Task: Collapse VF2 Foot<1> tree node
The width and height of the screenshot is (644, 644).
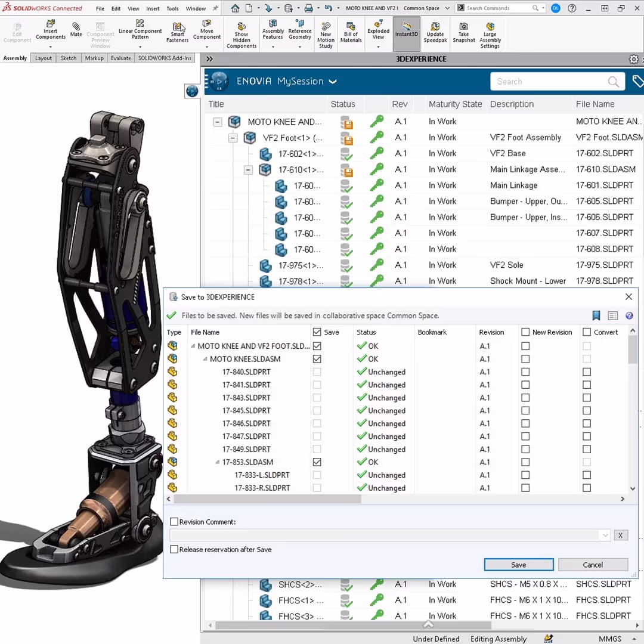Action: click(233, 138)
